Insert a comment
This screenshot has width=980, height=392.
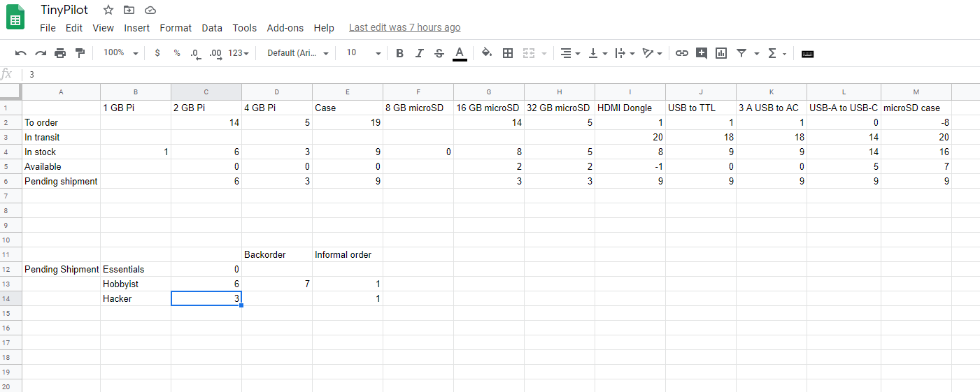pos(701,53)
